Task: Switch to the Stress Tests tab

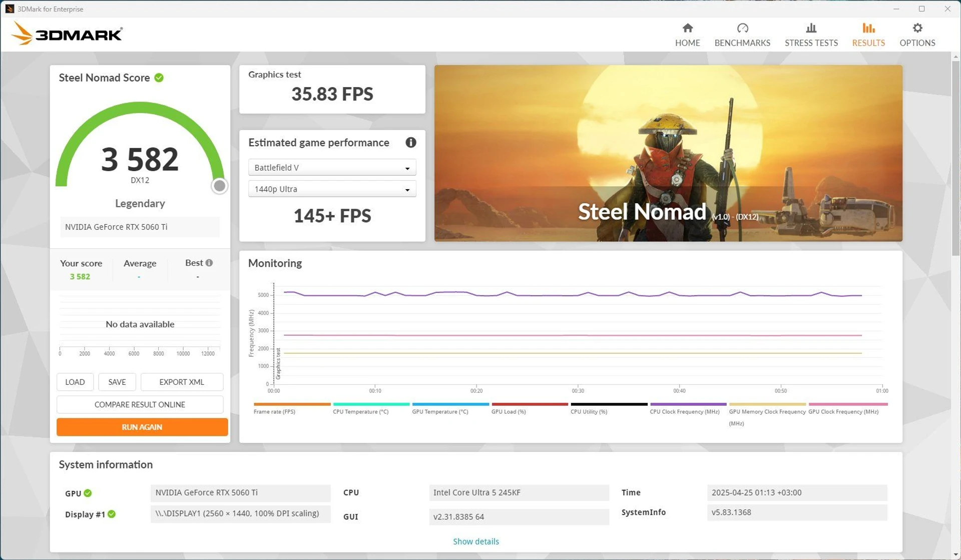Action: pyautogui.click(x=811, y=35)
